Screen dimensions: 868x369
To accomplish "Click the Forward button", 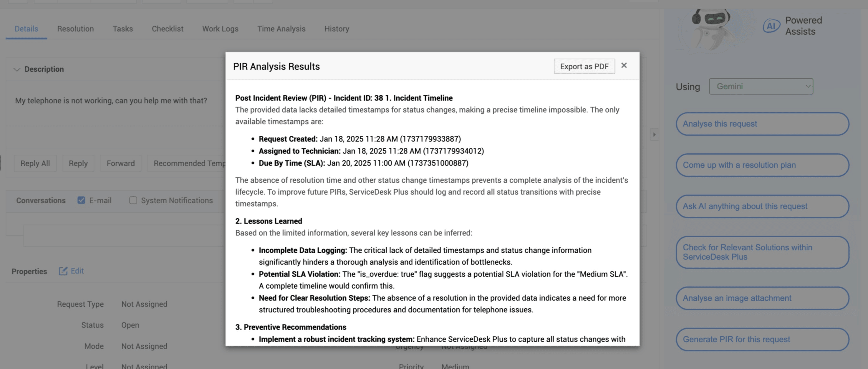I will (120, 163).
